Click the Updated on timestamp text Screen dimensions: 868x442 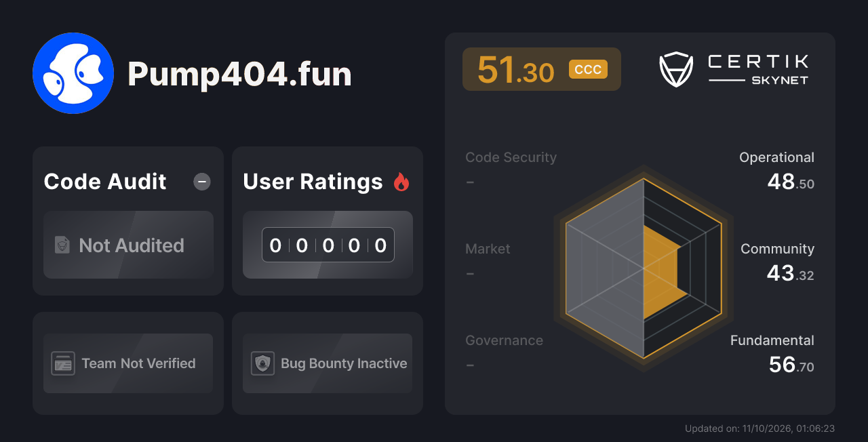759,428
